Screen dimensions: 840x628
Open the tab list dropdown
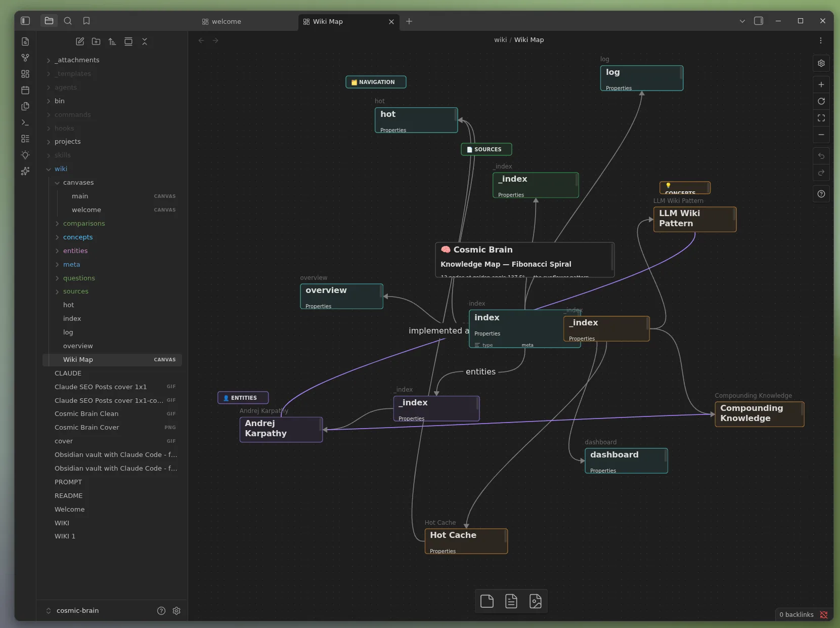pos(742,21)
